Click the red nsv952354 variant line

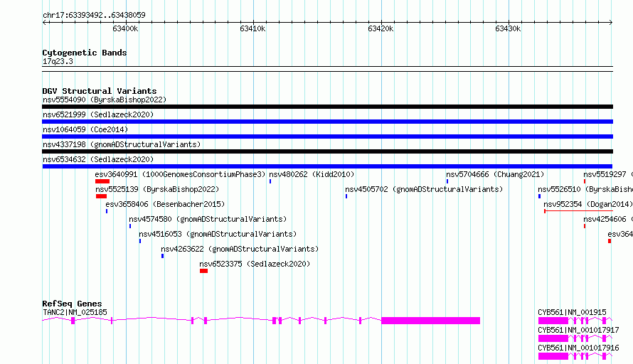(578, 211)
